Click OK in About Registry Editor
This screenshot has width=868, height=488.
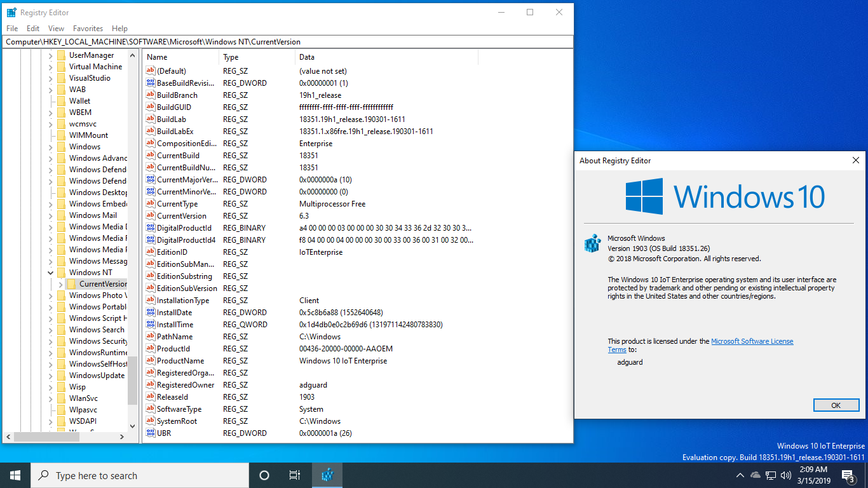tap(836, 405)
